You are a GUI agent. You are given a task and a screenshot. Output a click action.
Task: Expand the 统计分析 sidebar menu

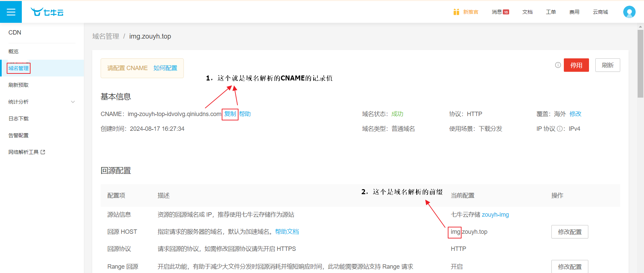(73, 102)
